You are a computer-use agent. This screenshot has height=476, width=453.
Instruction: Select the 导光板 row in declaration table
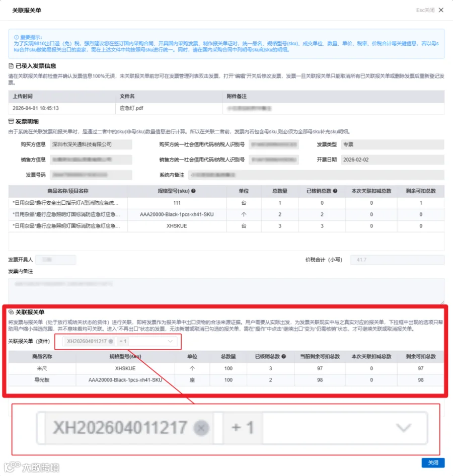226,380
